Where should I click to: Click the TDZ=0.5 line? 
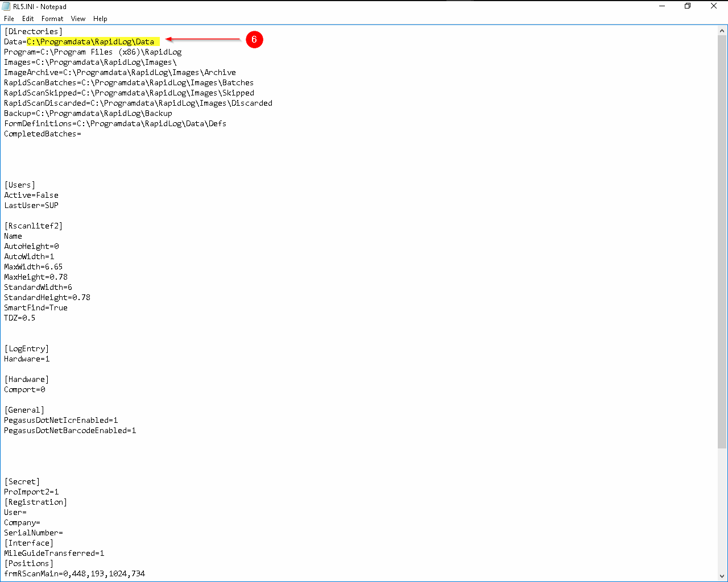(x=20, y=318)
